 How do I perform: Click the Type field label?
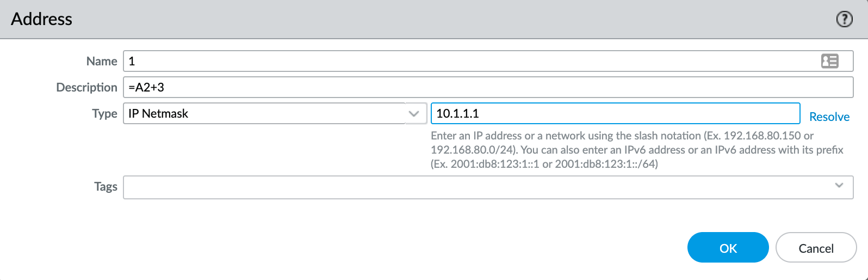[104, 113]
